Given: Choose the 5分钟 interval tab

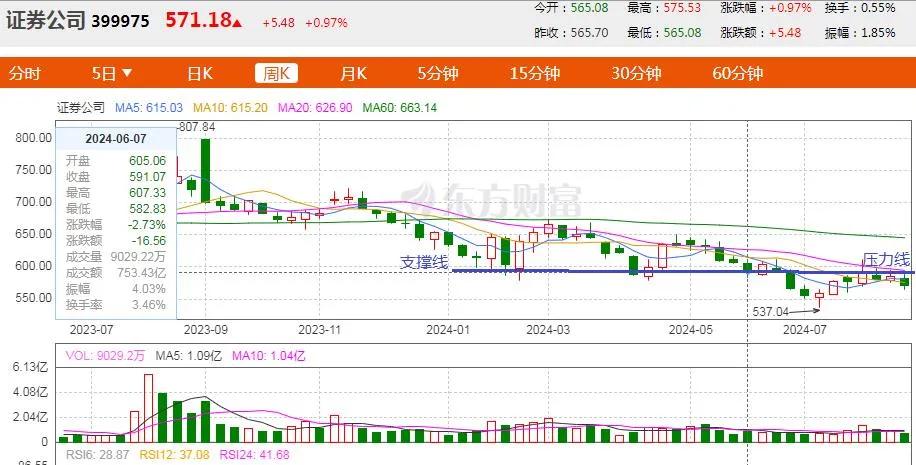Looking at the screenshot, I should (x=437, y=73).
